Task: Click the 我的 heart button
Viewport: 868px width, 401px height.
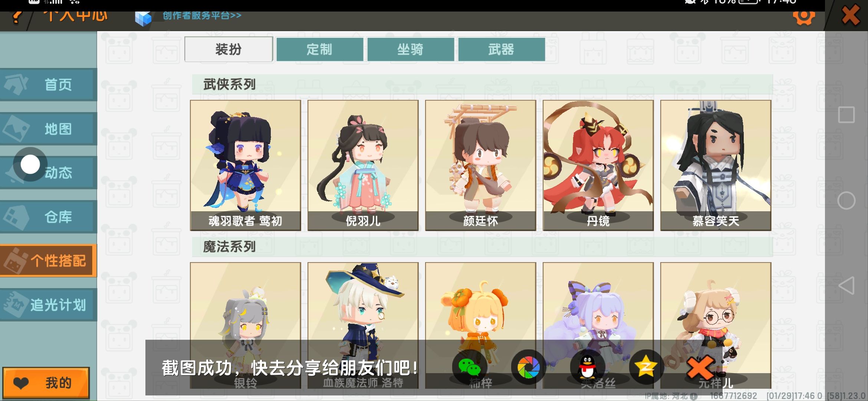Action: coord(46,383)
